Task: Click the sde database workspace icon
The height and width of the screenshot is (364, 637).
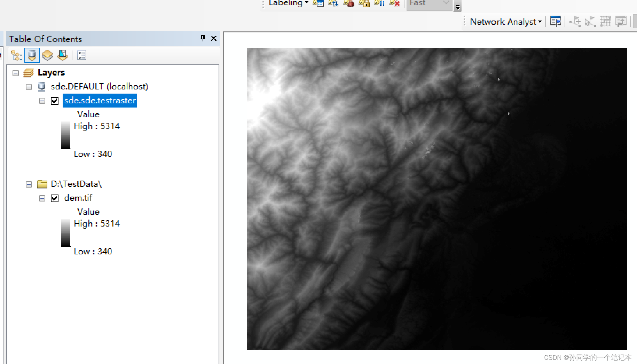Action: 42,86
